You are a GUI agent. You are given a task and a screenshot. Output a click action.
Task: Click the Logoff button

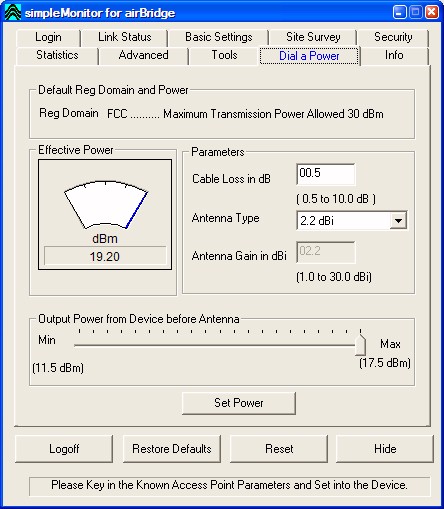coord(64,449)
